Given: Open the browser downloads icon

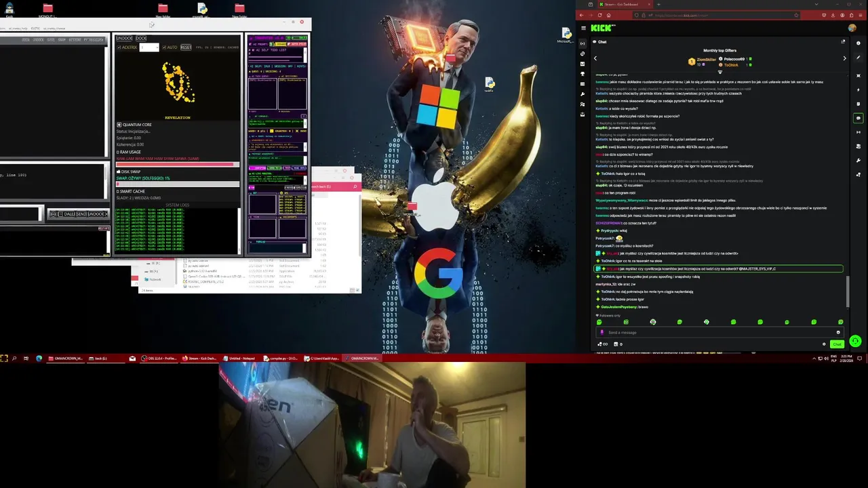Looking at the screenshot, I should coord(833,15).
